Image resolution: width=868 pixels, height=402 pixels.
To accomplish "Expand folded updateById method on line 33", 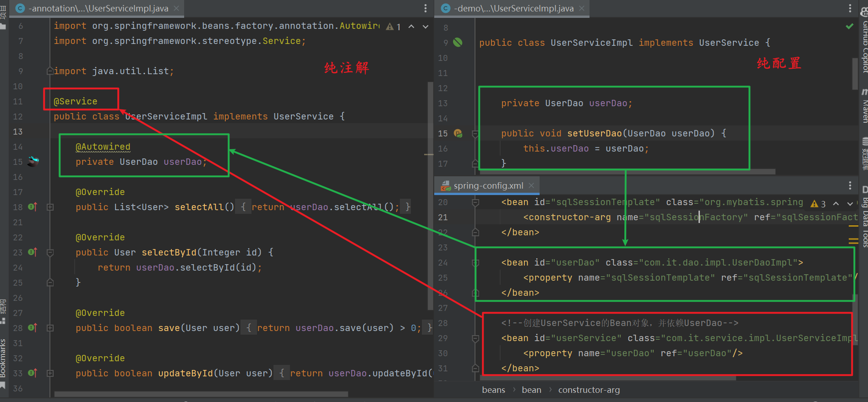I will (x=50, y=373).
